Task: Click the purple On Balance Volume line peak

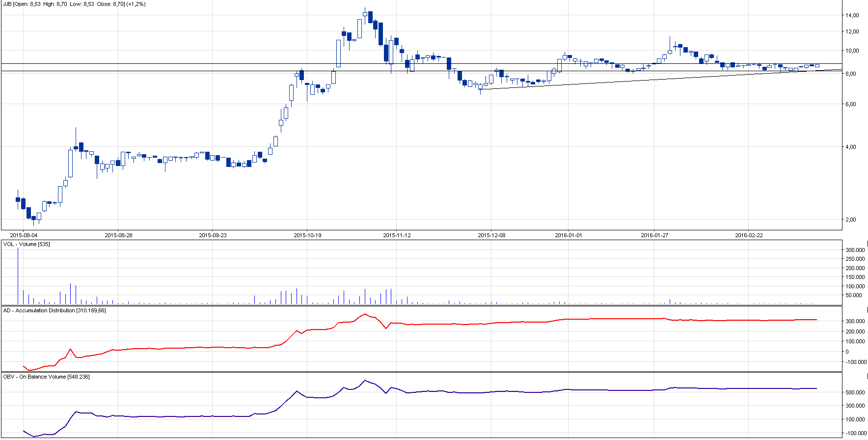Action: tap(365, 380)
